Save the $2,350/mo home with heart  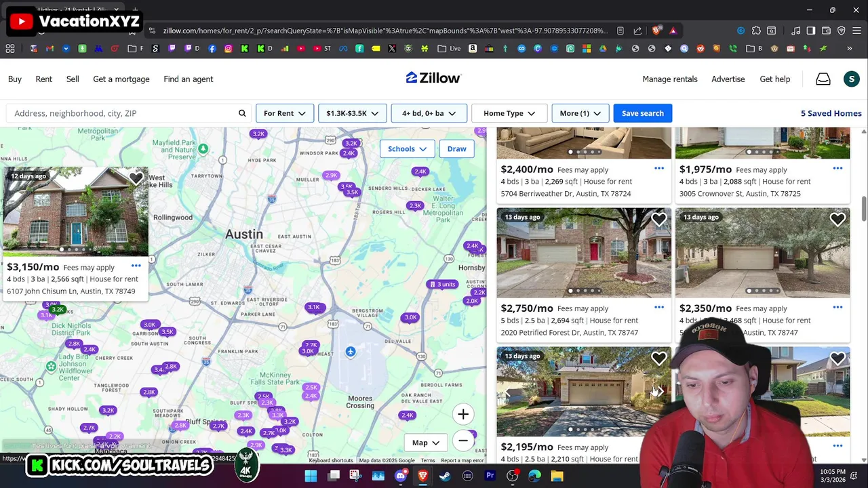coord(837,220)
